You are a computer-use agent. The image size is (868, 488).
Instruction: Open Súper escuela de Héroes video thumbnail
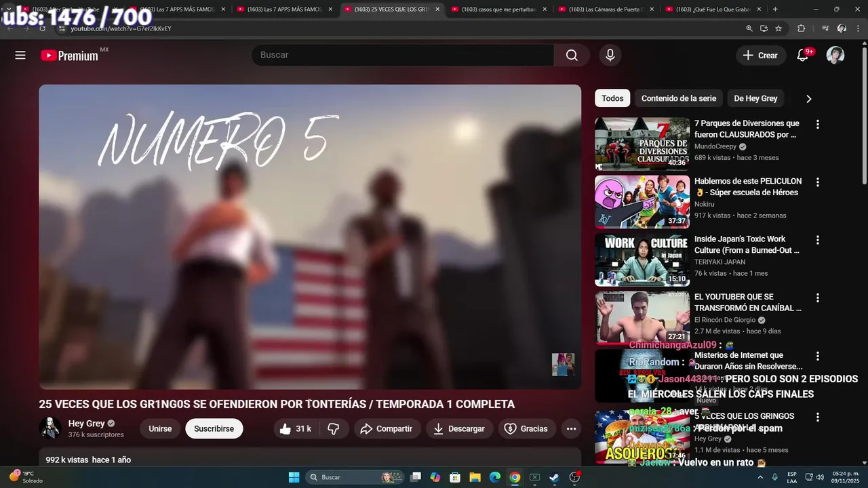(642, 202)
